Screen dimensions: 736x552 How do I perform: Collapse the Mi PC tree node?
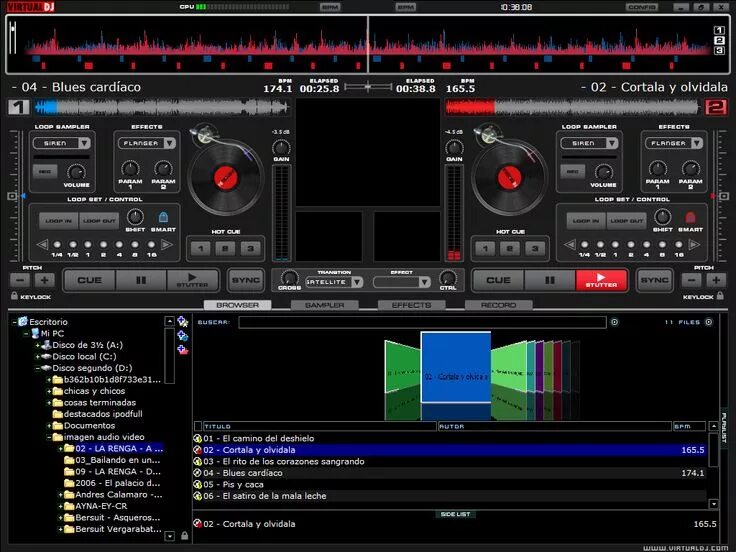pos(26,334)
